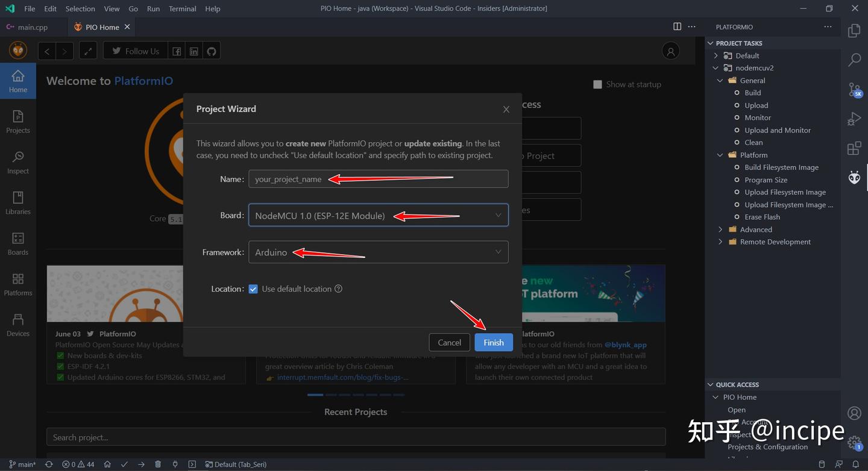Click the Finish button in Project Wizard

click(x=493, y=342)
